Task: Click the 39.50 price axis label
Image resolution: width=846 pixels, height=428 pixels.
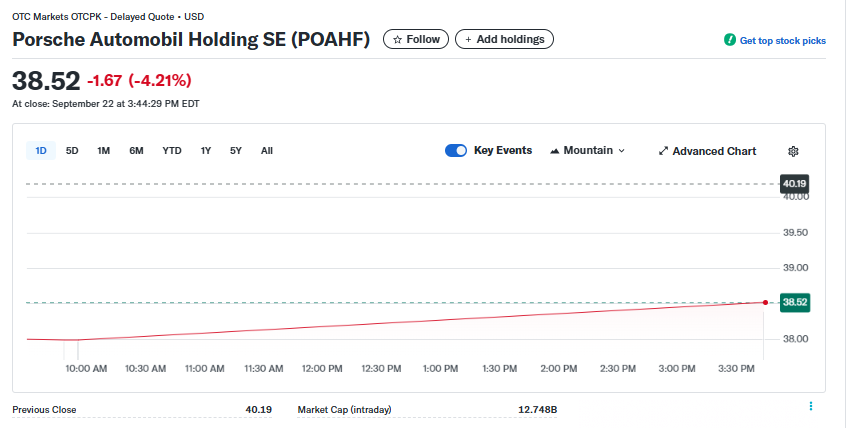Action: click(x=795, y=233)
